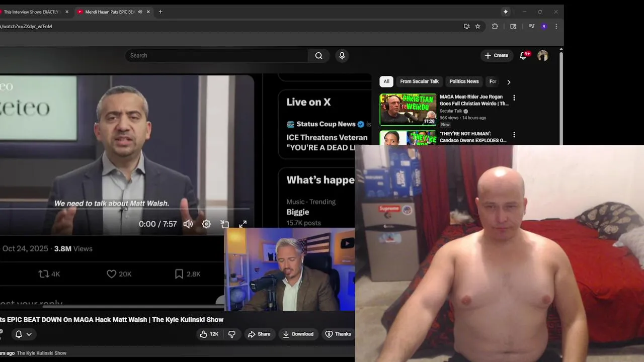This screenshot has width=644, height=362.
Task: Bookmark this page with the star icon
Action: click(x=477, y=27)
